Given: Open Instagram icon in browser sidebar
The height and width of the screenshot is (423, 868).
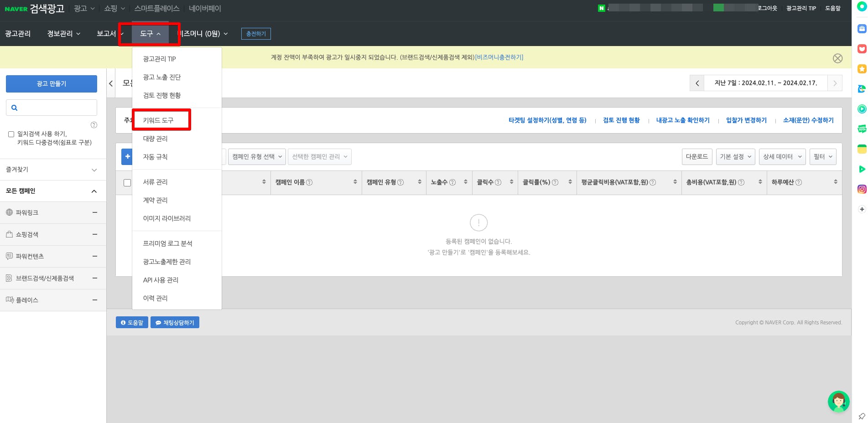Looking at the screenshot, I should click(862, 189).
